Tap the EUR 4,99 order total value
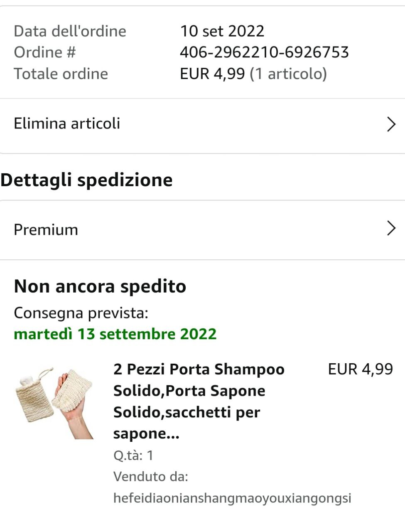 pyautogui.click(x=212, y=74)
